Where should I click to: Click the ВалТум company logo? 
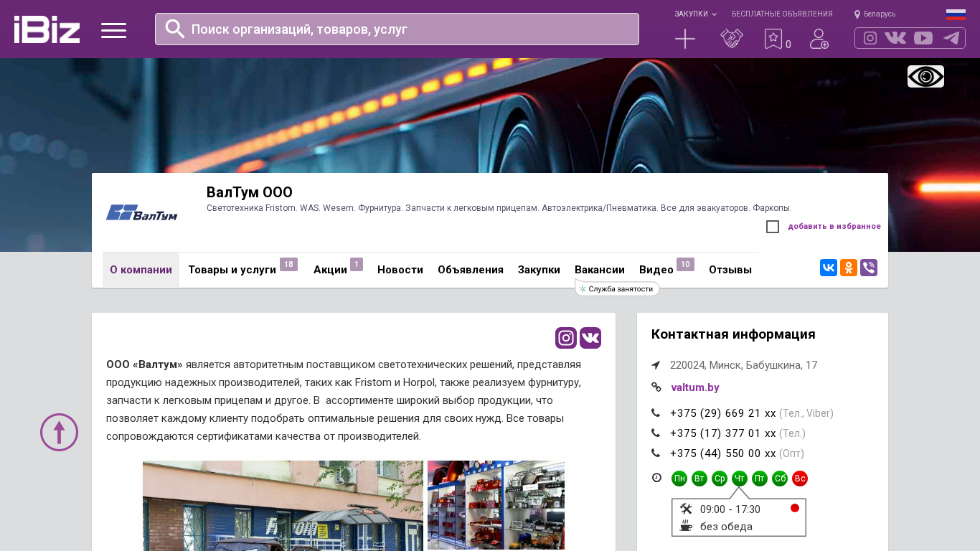141,212
